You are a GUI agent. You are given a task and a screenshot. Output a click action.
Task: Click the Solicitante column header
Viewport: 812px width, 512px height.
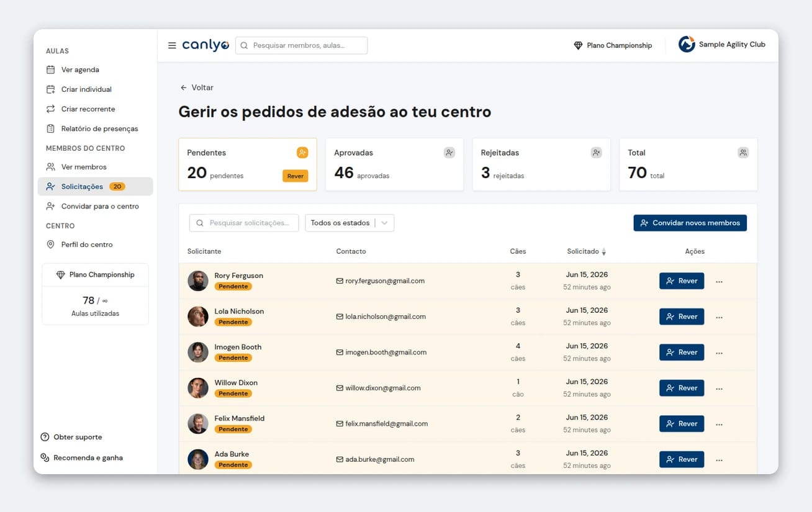(x=204, y=251)
